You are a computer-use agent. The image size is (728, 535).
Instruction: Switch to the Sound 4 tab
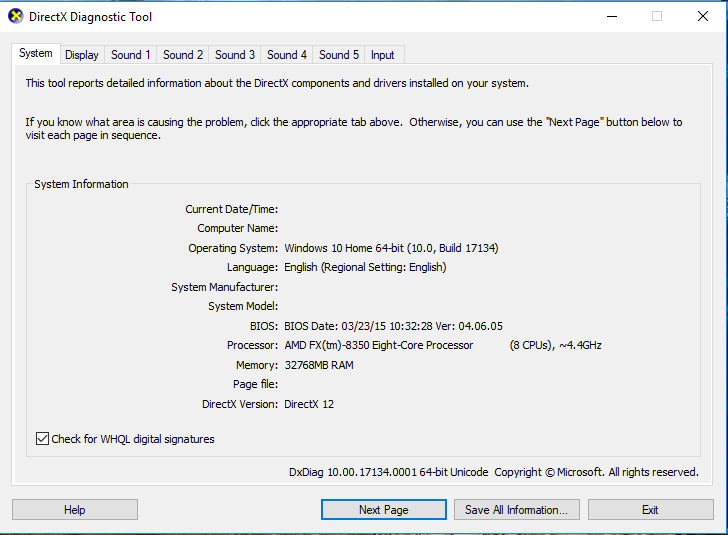[x=287, y=55]
